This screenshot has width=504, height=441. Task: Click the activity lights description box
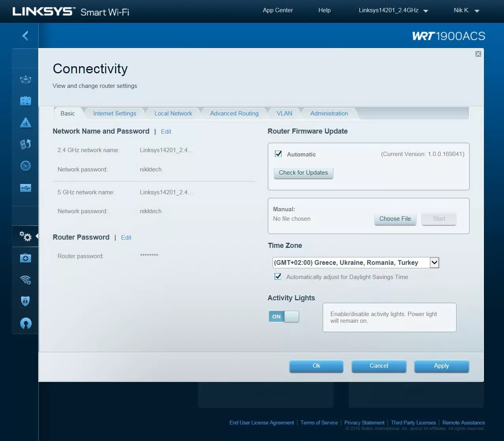pos(389,317)
